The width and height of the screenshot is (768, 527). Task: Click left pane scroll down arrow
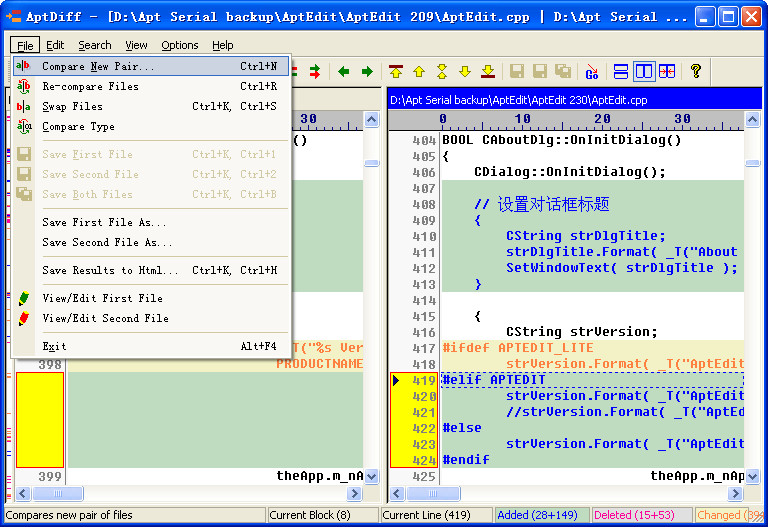[372, 476]
